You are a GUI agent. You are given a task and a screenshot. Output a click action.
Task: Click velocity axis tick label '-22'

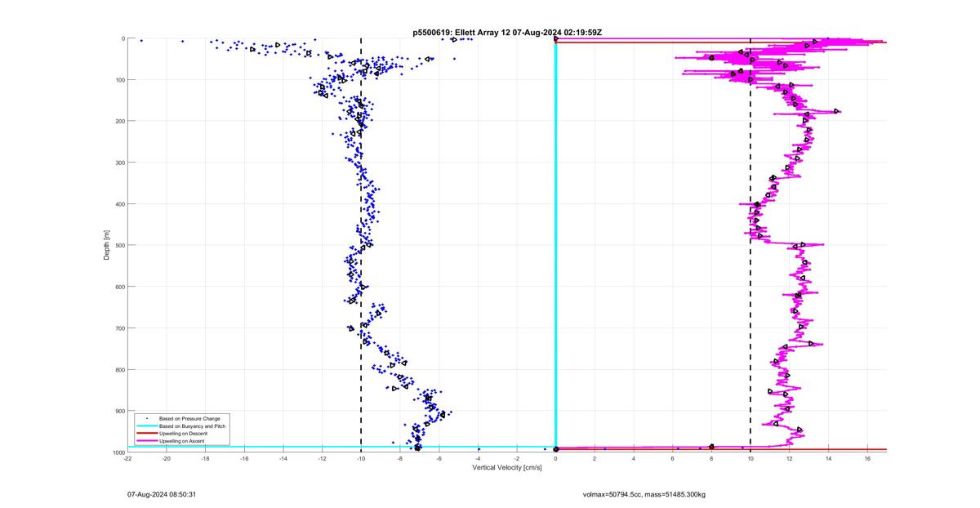tap(127, 459)
